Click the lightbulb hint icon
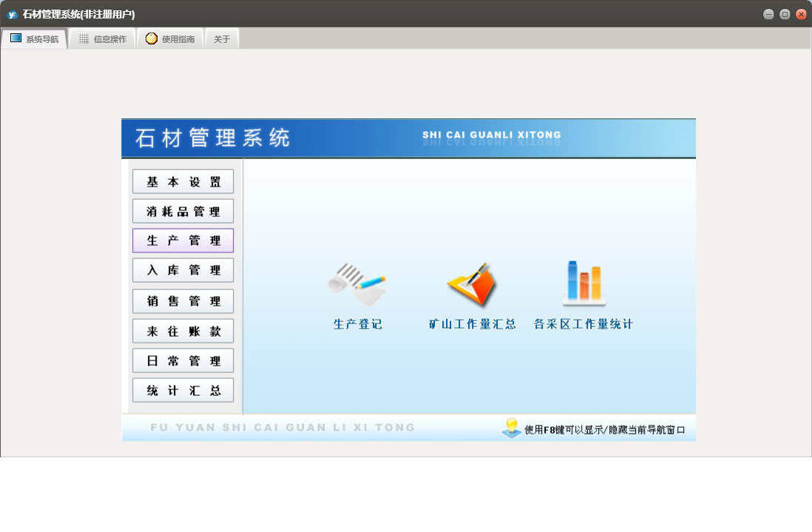The height and width of the screenshot is (532, 812). [511, 428]
